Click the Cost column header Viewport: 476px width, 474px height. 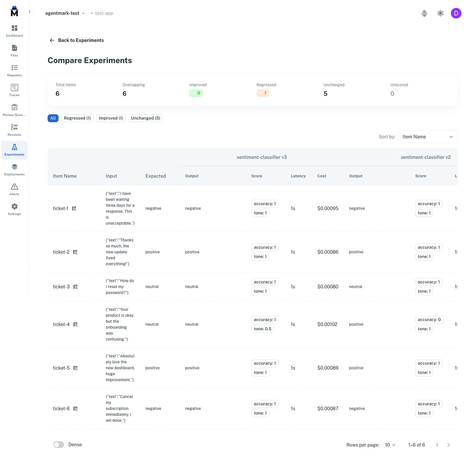322,176
